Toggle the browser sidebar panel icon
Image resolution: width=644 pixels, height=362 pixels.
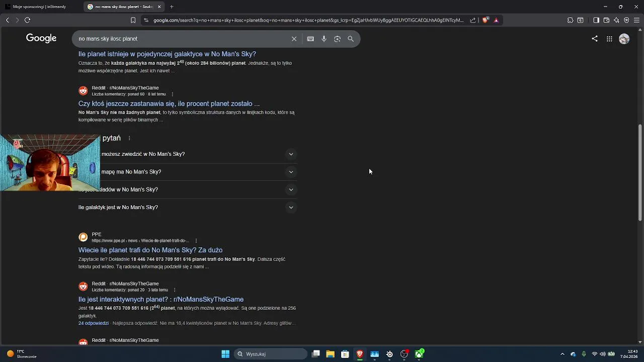pos(596,20)
